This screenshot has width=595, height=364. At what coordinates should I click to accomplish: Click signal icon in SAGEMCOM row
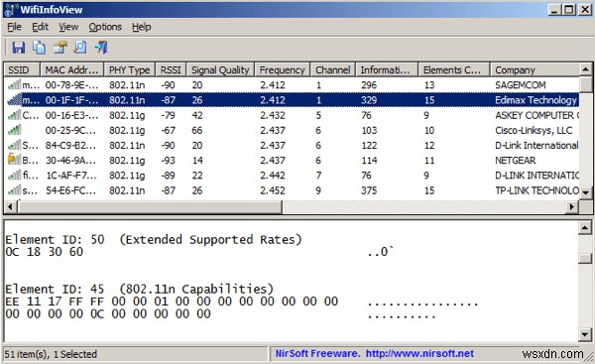pyautogui.click(x=15, y=84)
